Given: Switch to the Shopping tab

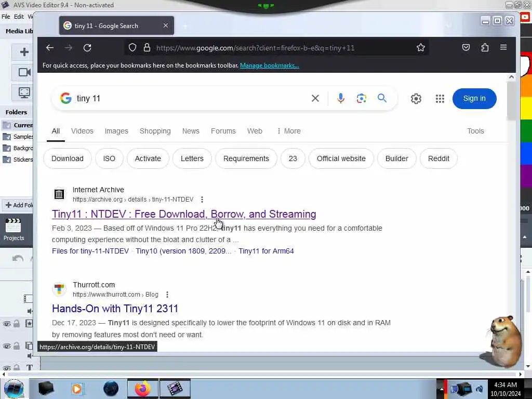Looking at the screenshot, I should [155, 131].
